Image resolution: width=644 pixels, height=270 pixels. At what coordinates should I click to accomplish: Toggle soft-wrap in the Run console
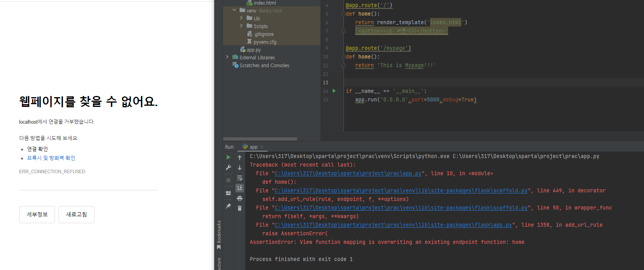[x=240, y=178]
